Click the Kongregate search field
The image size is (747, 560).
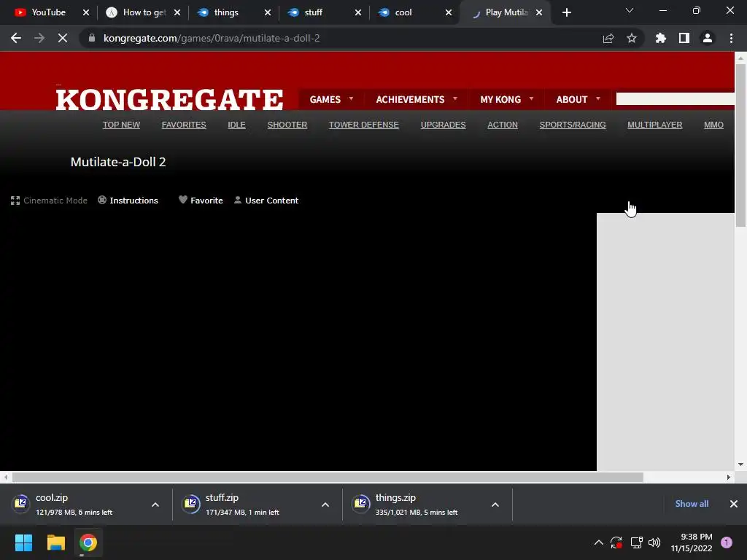pos(675,98)
